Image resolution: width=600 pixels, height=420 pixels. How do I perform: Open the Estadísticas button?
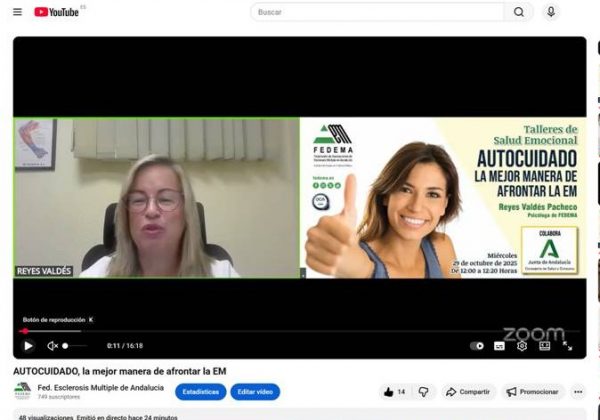(201, 392)
